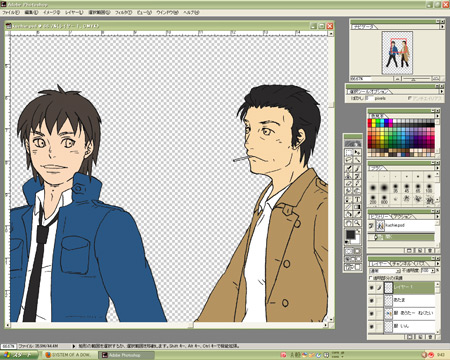Open layer opacity slider arrow
The image size is (450, 360).
click(x=433, y=271)
